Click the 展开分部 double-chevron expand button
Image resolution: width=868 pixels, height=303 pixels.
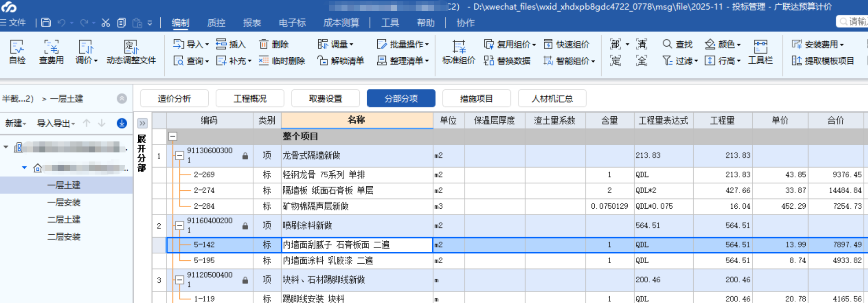pos(142,123)
